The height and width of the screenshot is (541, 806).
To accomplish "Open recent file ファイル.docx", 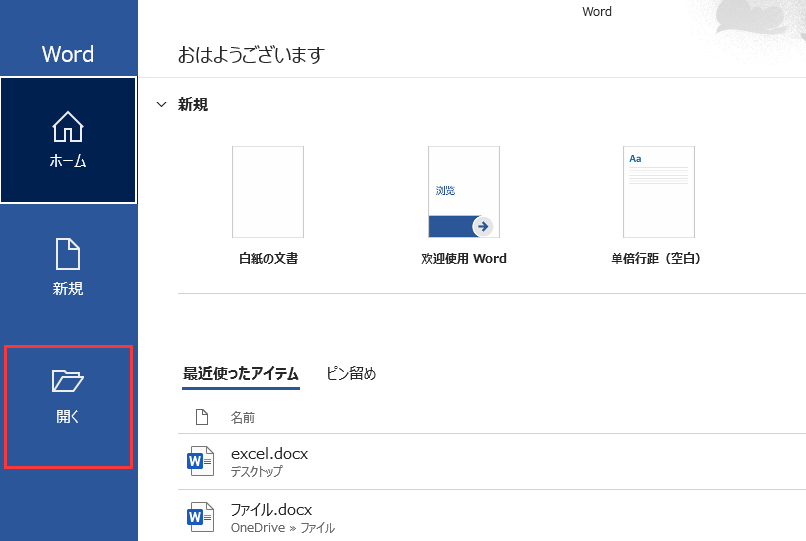I will (492, 516).
